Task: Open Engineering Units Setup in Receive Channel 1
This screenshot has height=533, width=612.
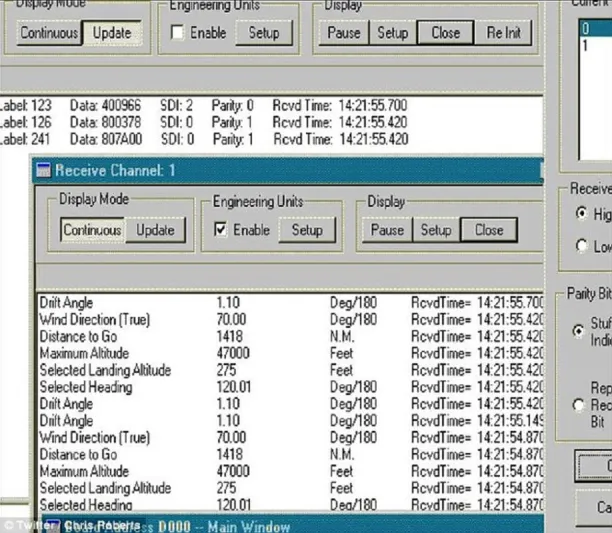Action: (306, 230)
